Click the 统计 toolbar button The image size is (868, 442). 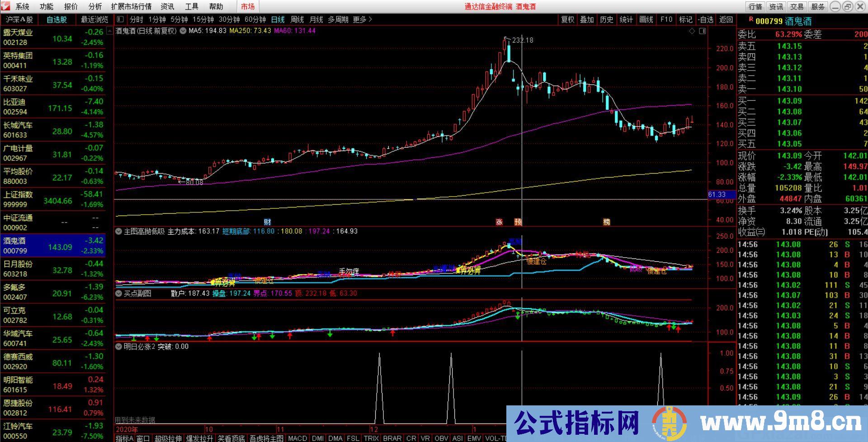tap(626, 19)
